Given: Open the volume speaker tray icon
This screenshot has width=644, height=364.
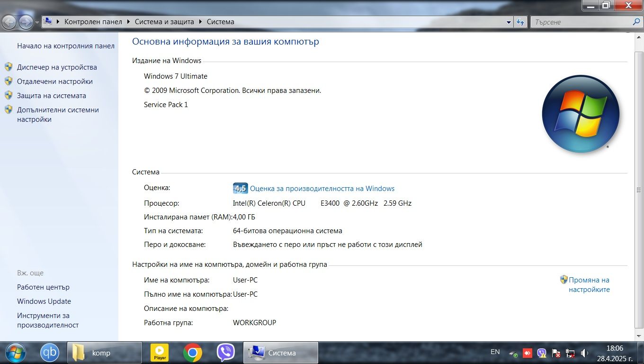Looking at the screenshot, I should pyautogui.click(x=585, y=353).
